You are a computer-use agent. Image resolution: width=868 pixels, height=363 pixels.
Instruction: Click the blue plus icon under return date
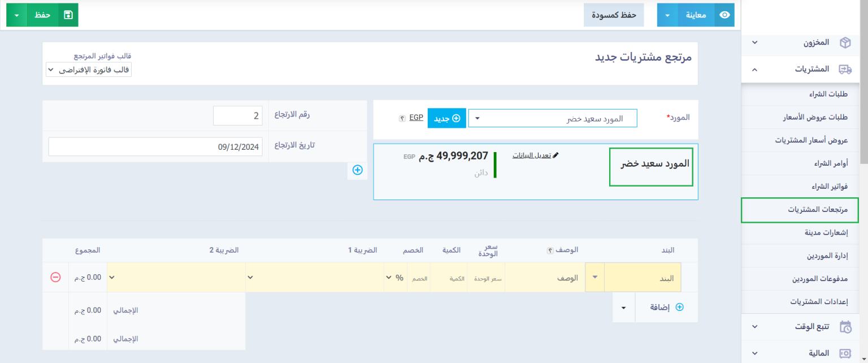coord(357,170)
